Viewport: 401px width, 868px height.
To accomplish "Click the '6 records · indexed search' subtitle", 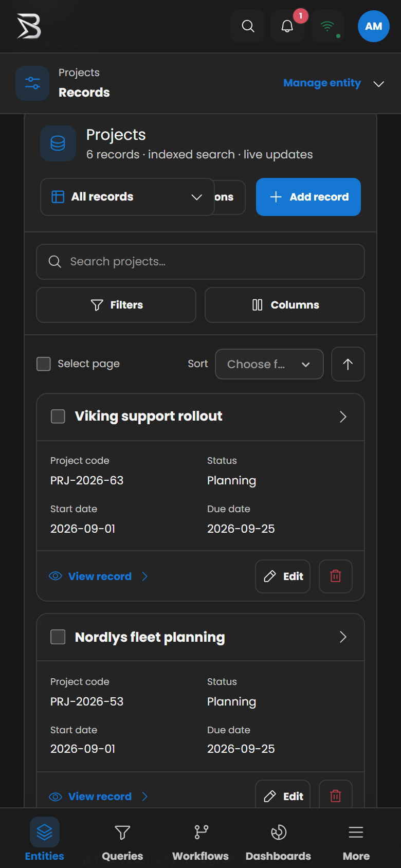I will (x=199, y=154).
